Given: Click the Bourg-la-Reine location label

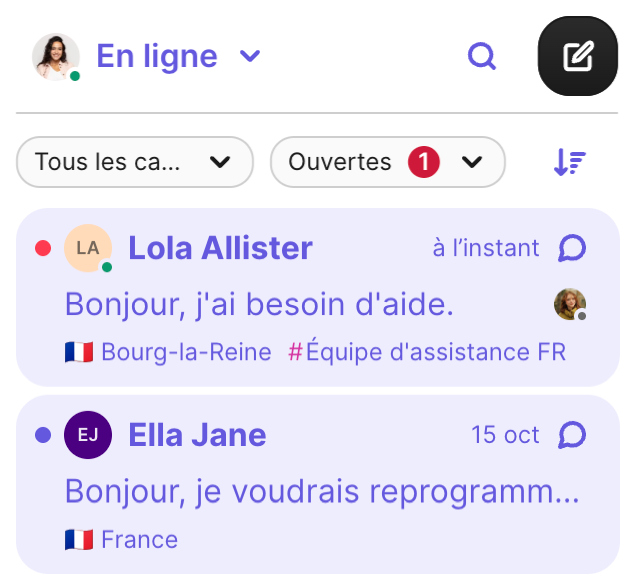Looking at the screenshot, I should click(x=186, y=352).
